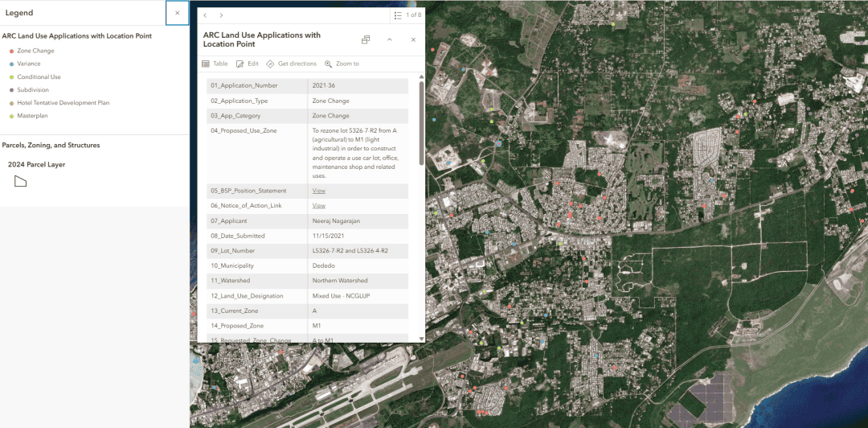Collapse the popup with chevron arrow
Screen dimensions: 868x428
tap(390, 39)
